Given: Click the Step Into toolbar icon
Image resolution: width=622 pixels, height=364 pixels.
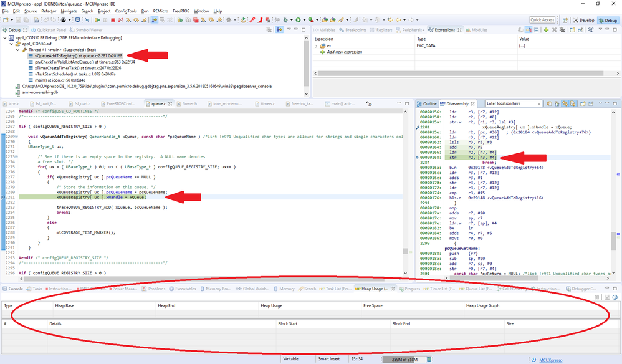Looking at the screenshot, I should (128, 20).
